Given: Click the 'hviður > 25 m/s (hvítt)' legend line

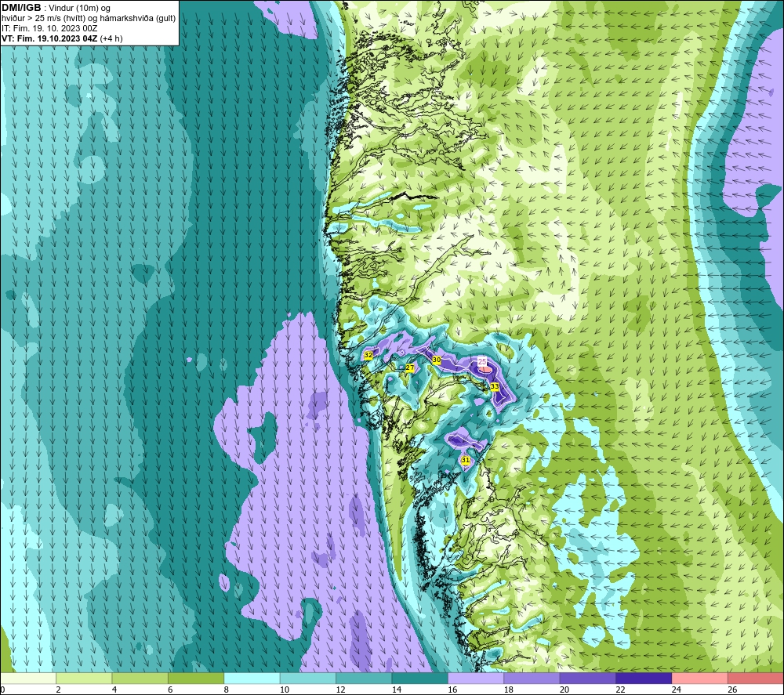Looking at the screenshot, I should [x=46, y=18].
